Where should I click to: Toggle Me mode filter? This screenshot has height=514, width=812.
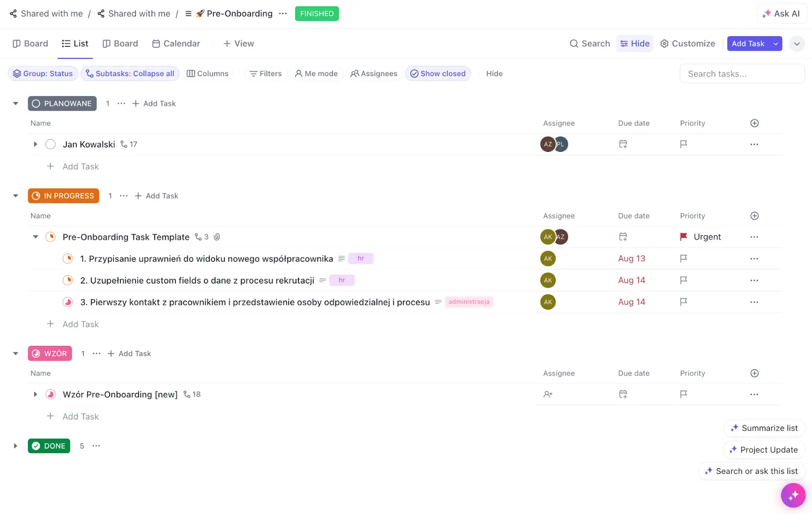coord(316,74)
